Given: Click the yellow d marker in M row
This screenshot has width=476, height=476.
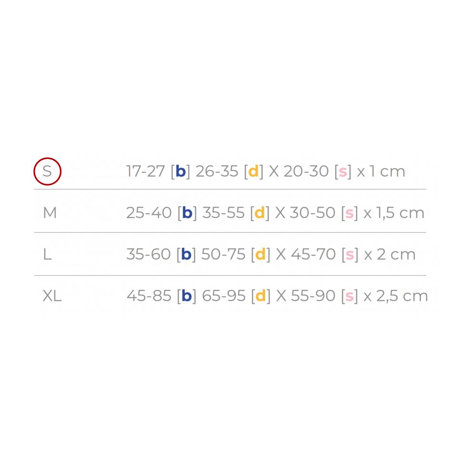Looking at the screenshot, I should click(x=259, y=212).
